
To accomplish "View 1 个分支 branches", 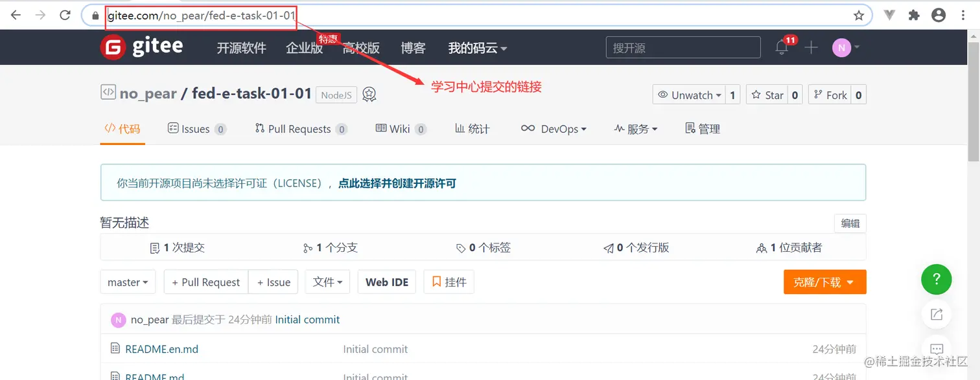I will 330,247.
